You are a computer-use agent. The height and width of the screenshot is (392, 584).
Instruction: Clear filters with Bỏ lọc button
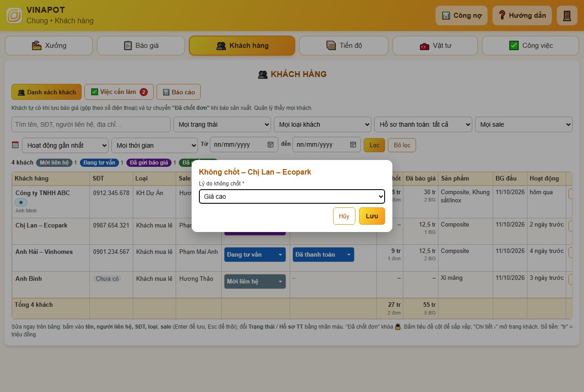click(402, 145)
